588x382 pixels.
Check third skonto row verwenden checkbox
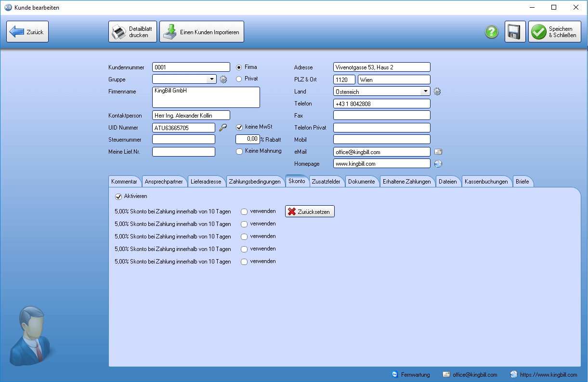click(x=244, y=237)
